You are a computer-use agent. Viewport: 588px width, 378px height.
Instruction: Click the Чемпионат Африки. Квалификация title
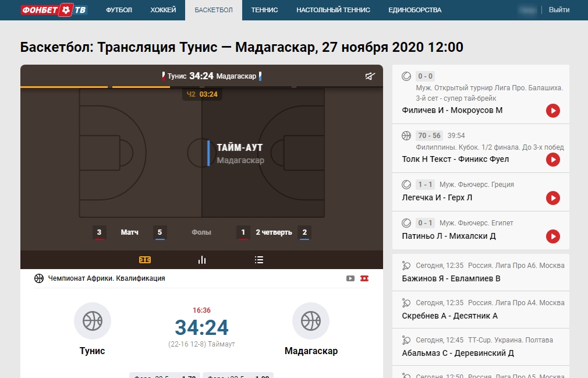click(x=107, y=278)
